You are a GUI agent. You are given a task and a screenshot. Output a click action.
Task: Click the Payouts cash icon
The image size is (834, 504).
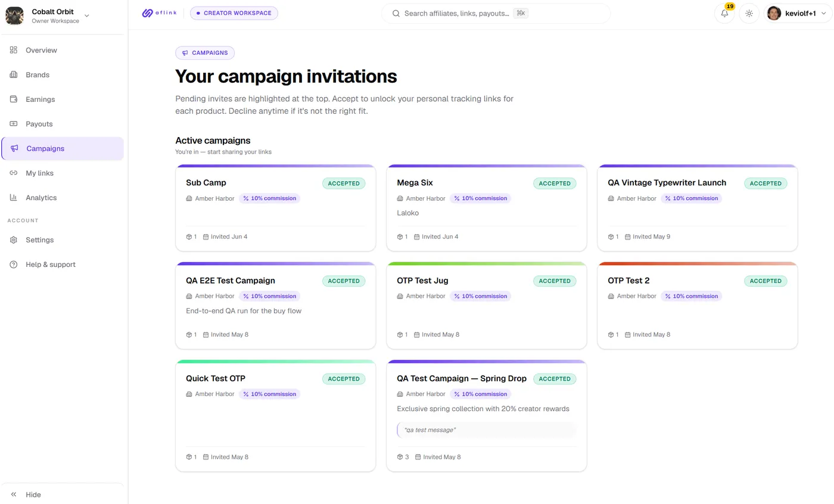[x=14, y=124]
